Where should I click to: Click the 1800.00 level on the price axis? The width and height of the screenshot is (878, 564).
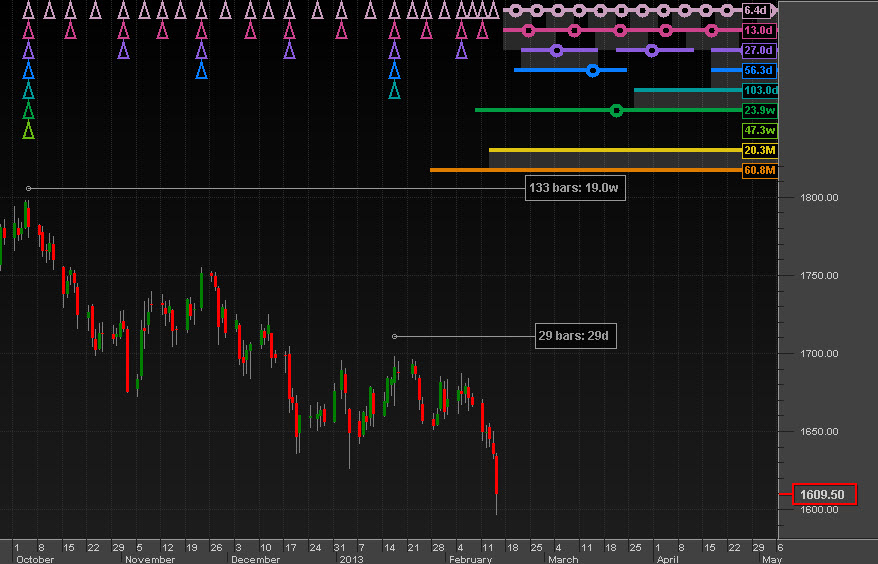point(818,198)
